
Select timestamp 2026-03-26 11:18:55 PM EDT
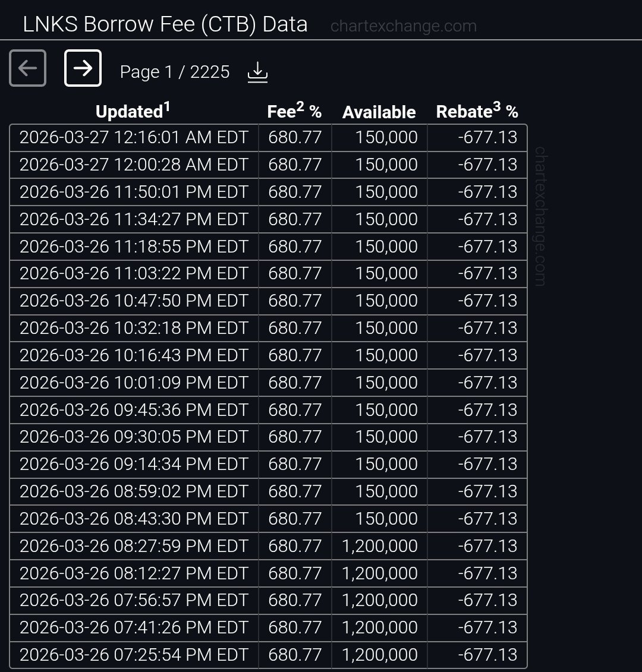pyautogui.click(x=134, y=247)
